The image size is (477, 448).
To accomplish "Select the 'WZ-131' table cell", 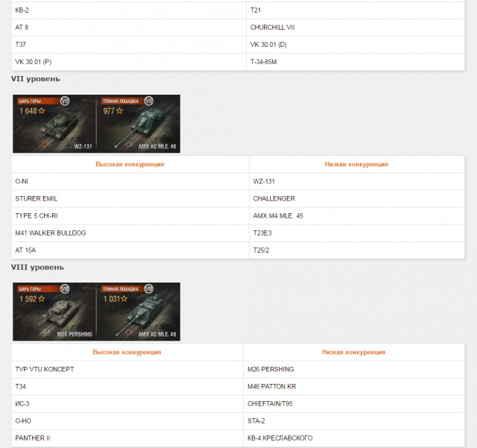I will (x=357, y=182).
